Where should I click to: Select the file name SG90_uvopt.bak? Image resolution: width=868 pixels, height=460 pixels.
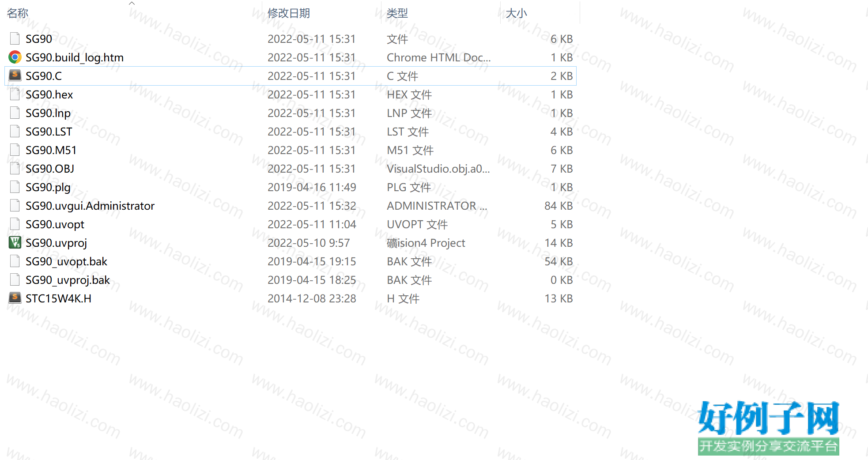click(67, 261)
